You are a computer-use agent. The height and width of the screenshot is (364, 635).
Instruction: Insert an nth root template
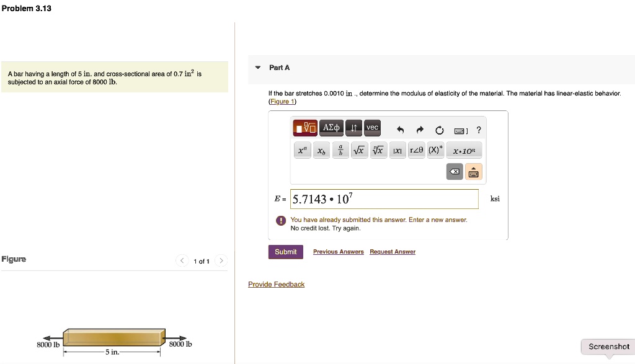click(x=378, y=149)
